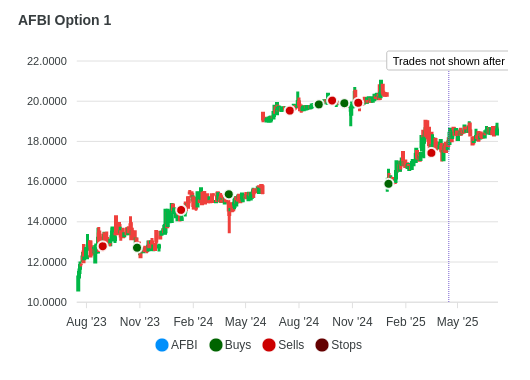Click the AFBI Option 1 chart title
Screen dimensions: 530x380
click(x=65, y=20)
